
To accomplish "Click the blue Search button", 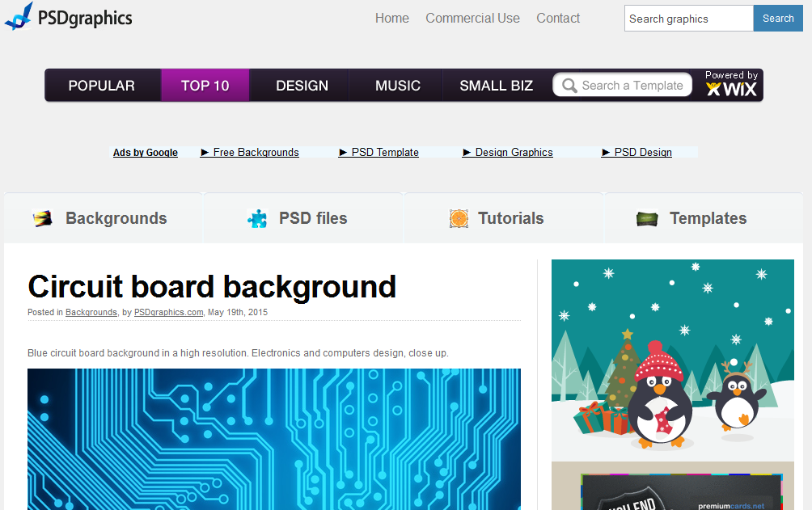I will [778, 19].
